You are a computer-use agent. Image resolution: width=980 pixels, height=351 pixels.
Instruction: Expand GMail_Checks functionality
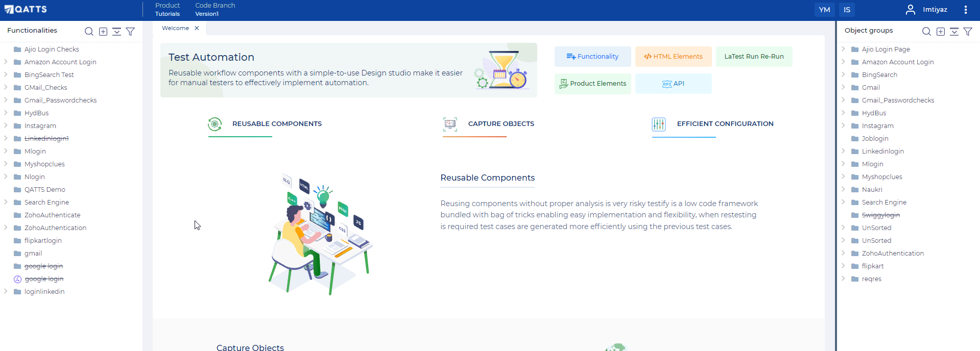6,87
